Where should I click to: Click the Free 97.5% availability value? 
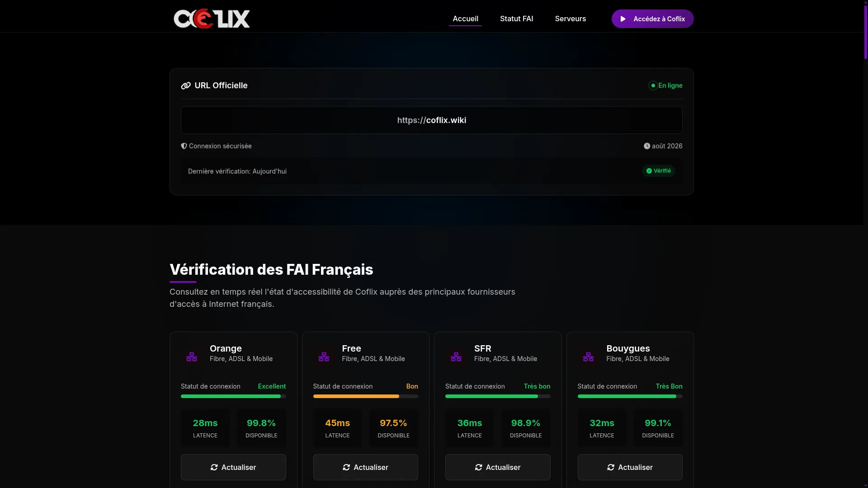pos(393,423)
